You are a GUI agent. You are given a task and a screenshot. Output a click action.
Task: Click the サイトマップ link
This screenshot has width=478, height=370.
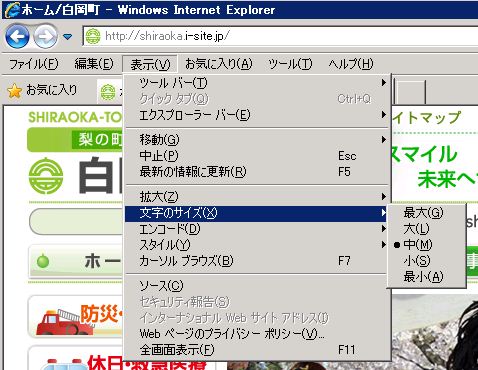click(426, 117)
